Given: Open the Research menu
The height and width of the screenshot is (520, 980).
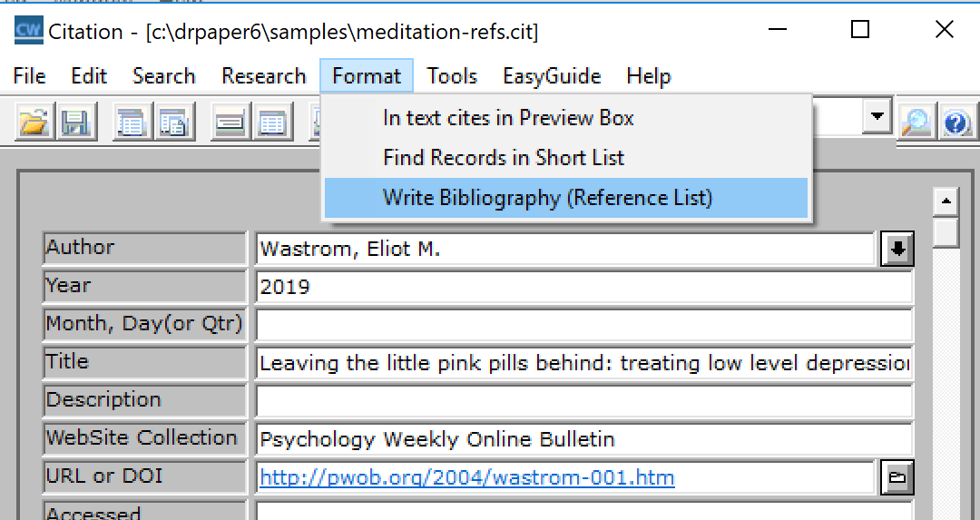Looking at the screenshot, I should (263, 76).
